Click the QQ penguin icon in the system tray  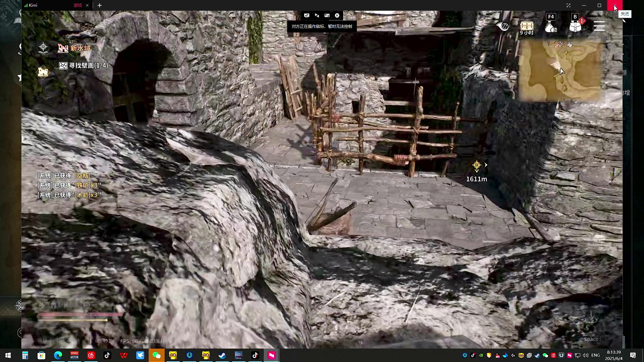pyautogui.click(x=497, y=355)
